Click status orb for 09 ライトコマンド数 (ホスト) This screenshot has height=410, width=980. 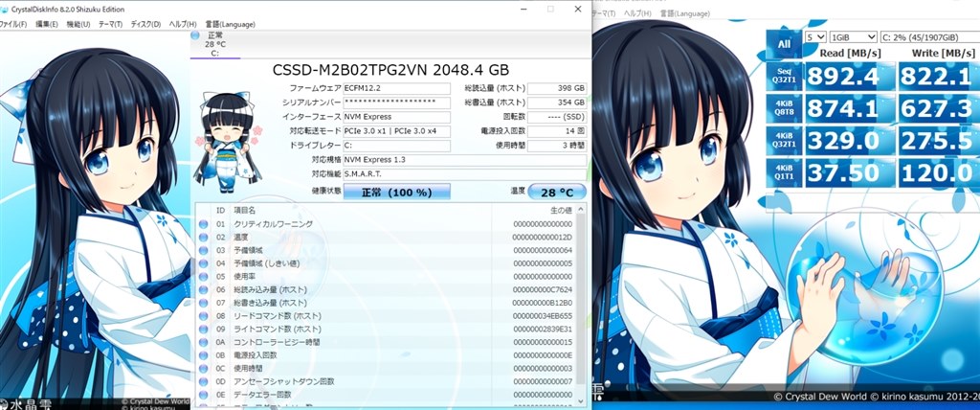(x=203, y=330)
